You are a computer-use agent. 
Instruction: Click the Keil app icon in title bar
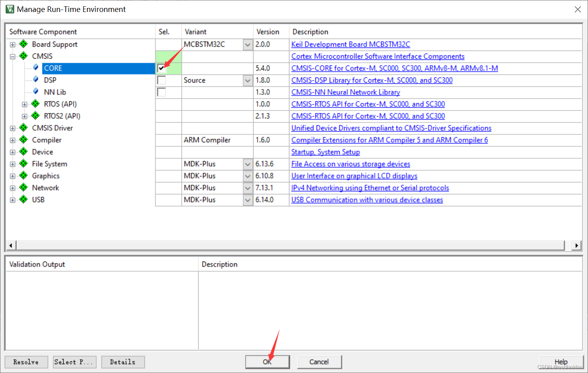click(x=10, y=9)
